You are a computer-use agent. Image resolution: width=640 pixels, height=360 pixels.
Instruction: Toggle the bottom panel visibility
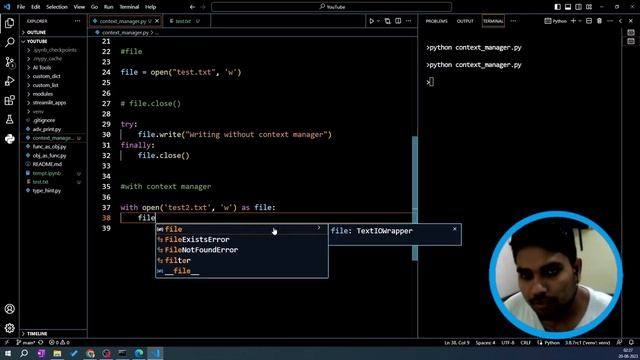click(568, 7)
